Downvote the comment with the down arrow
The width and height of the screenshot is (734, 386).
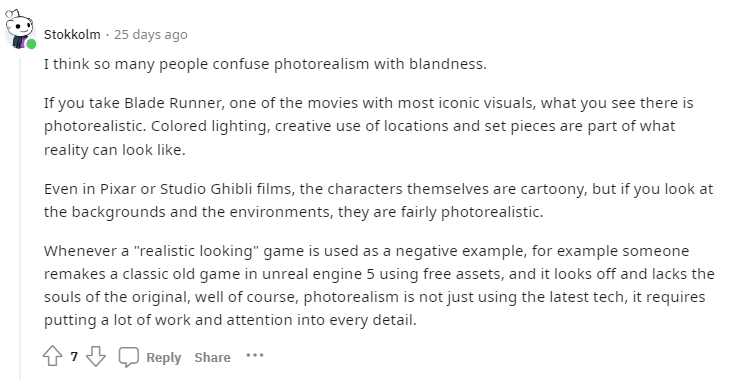(96, 356)
